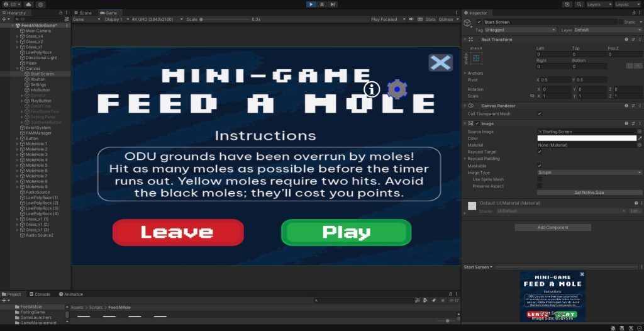Image resolution: width=644 pixels, height=331 pixels.
Task: Open Image component three-dot menu
Action: [x=640, y=123]
